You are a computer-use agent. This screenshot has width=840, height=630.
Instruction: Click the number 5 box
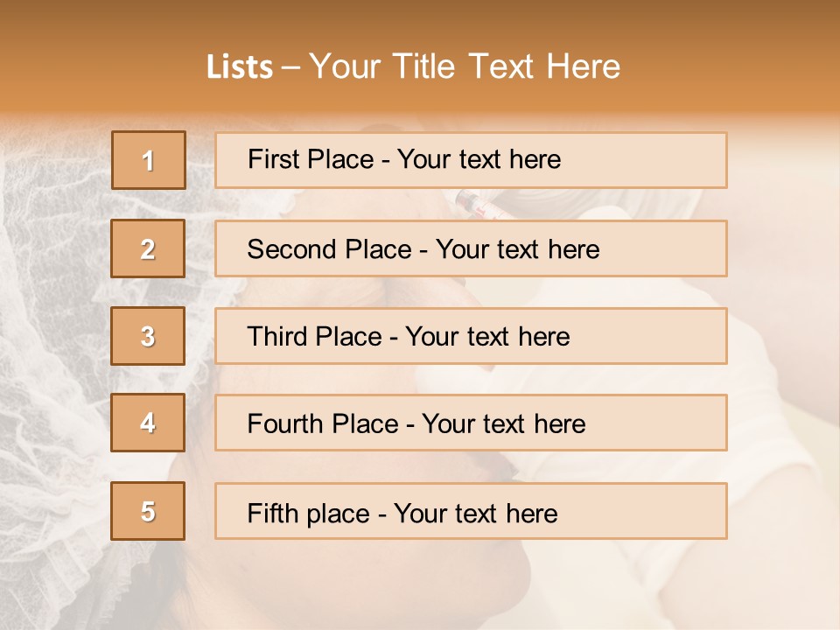(x=148, y=511)
